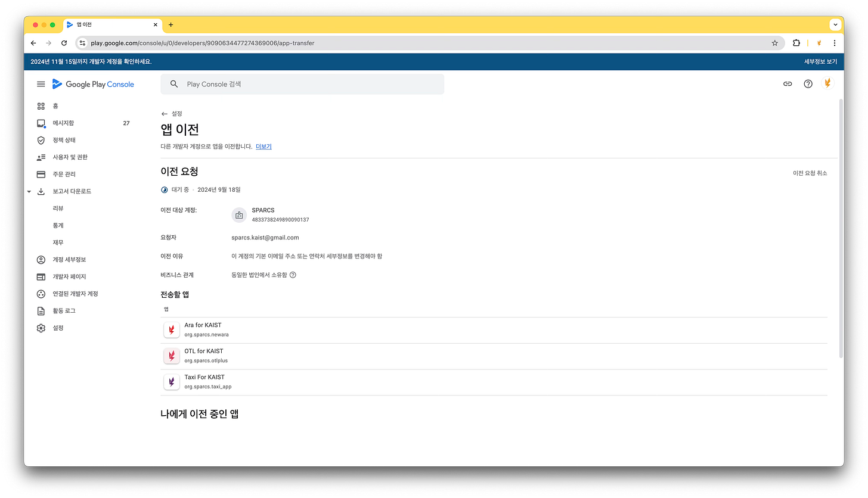868x498 pixels.
Task: Open 통계 under report downloads
Action: click(x=58, y=226)
